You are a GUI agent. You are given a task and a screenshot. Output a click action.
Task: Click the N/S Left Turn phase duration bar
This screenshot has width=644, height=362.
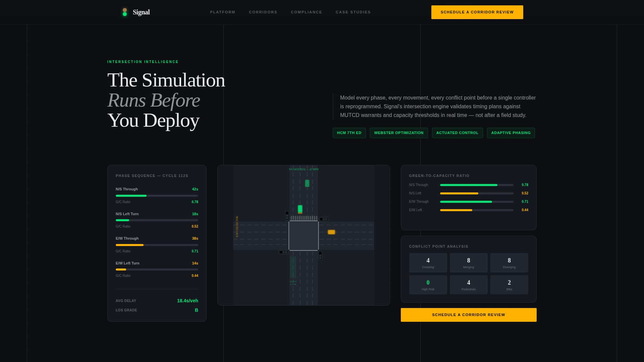click(157, 220)
